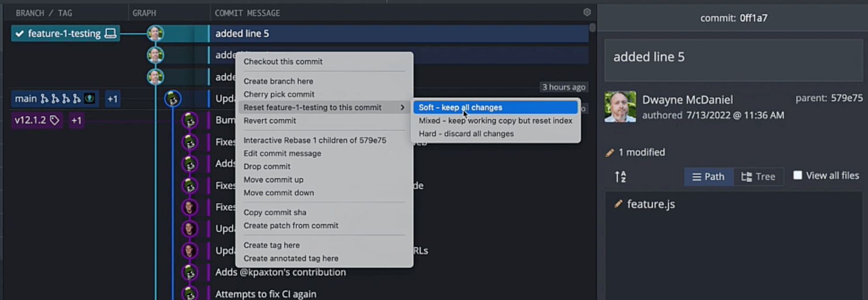Open the gear settings icon above commit list

(586, 13)
